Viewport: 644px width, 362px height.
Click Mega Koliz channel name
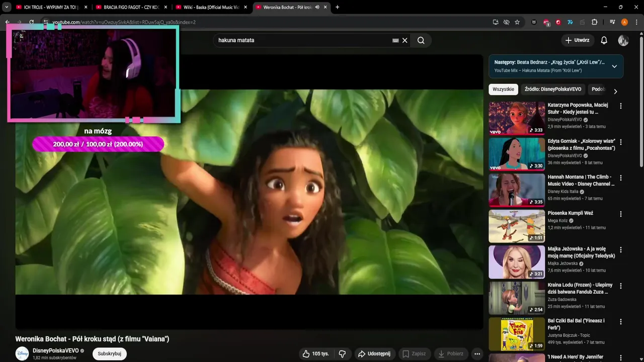(x=558, y=220)
